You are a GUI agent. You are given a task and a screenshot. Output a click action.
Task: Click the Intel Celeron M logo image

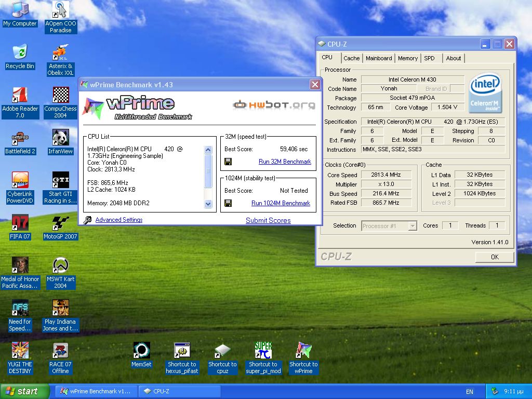click(x=485, y=94)
